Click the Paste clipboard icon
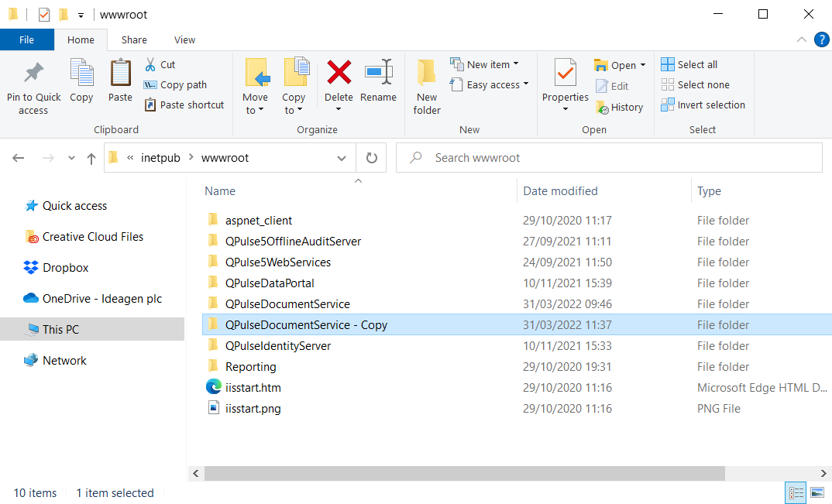 click(x=120, y=74)
